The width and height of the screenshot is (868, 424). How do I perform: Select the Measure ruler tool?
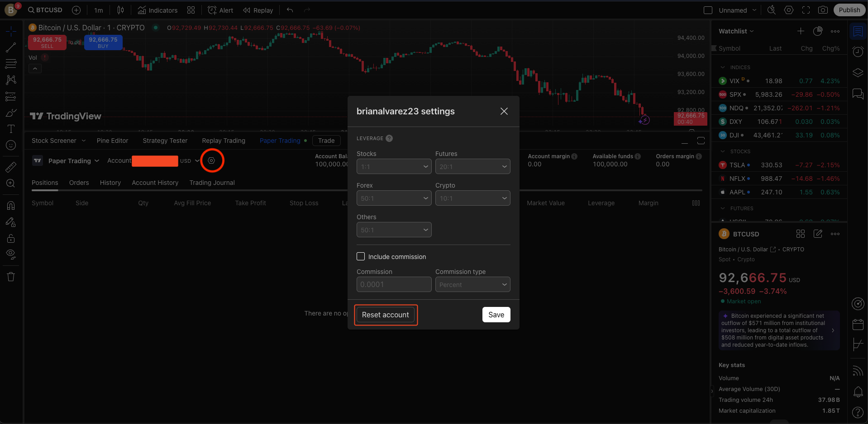pos(11,167)
